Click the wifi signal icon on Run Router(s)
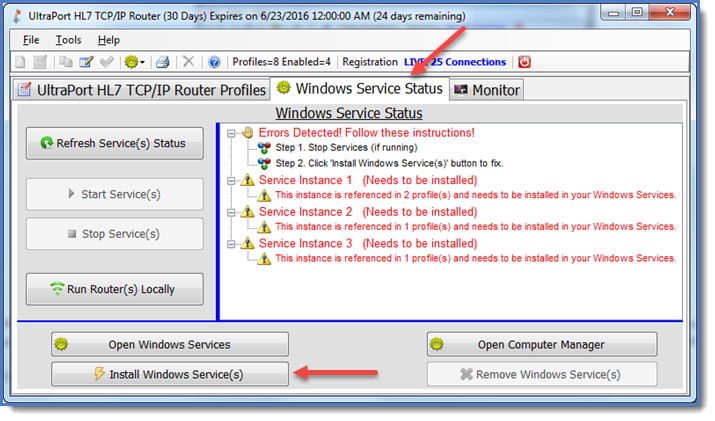This screenshot has height=421, width=715. 57,289
